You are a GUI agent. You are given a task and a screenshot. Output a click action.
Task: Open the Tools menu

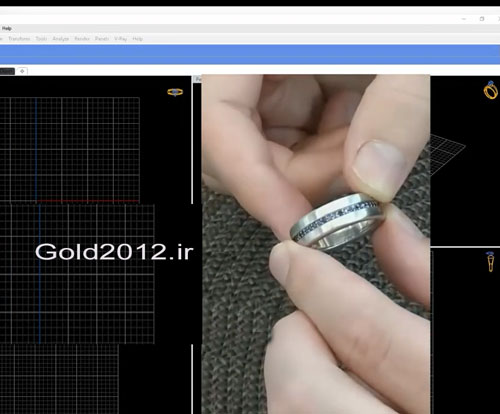coord(41,39)
